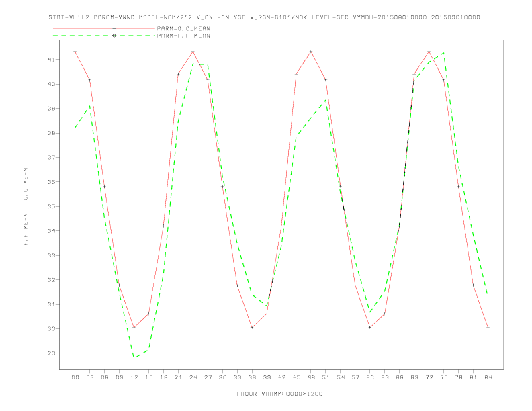
Task: Click the 38 y-axis tick label
Action: tap(51, 133)
